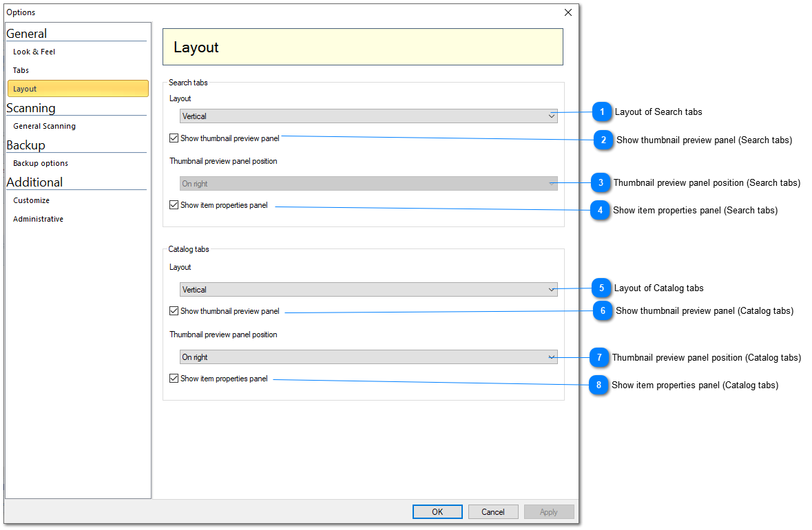812x530 pixels.
Task: Go to General Scanning options
Action: [x=44, y=126]
